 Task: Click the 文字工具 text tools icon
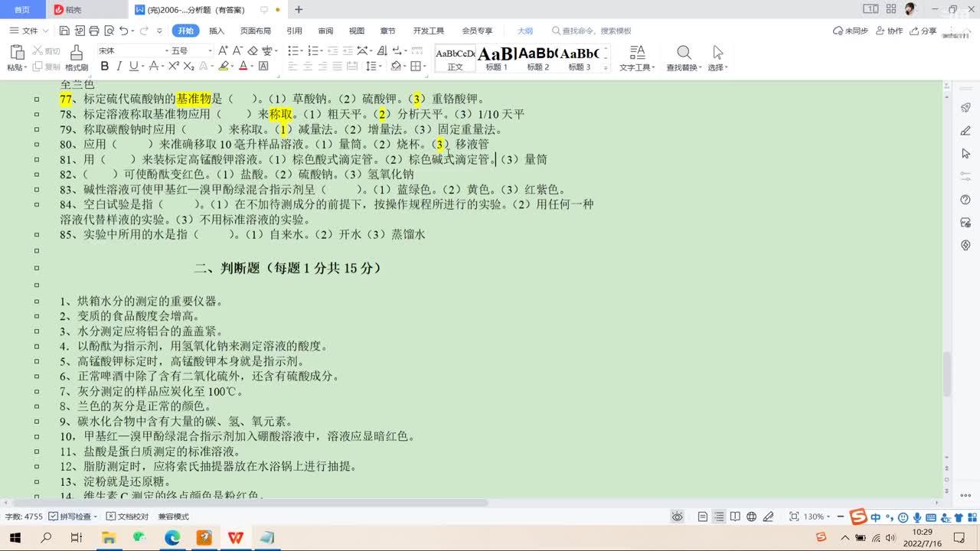[x=637, y=58]
